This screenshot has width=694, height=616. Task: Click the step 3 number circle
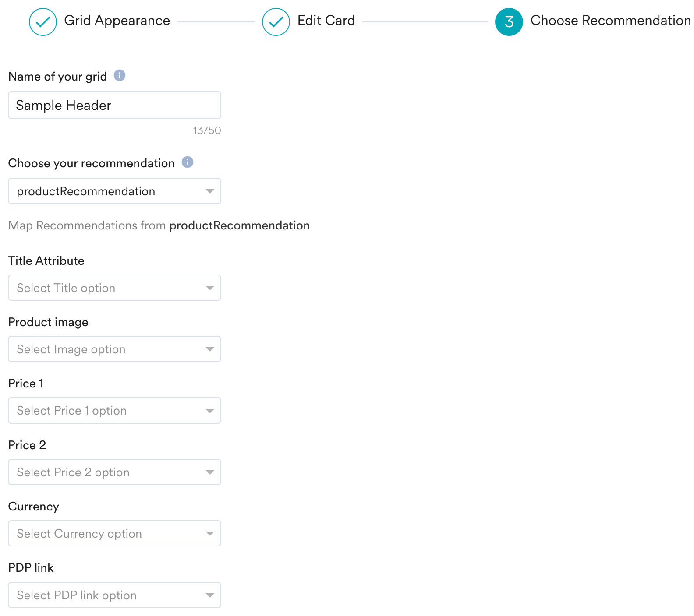tap(509, 22)
